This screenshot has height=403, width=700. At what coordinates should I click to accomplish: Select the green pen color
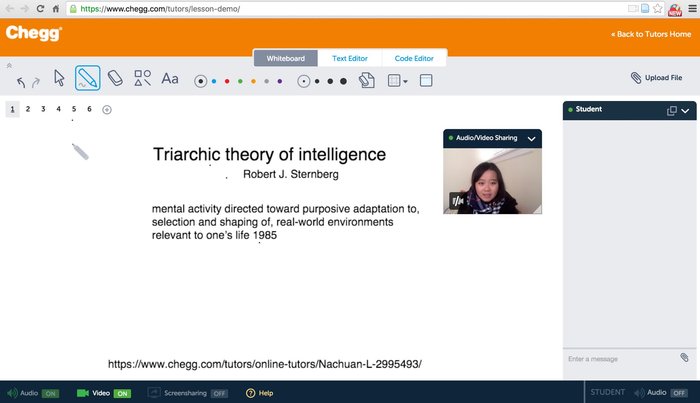[240, 81]
